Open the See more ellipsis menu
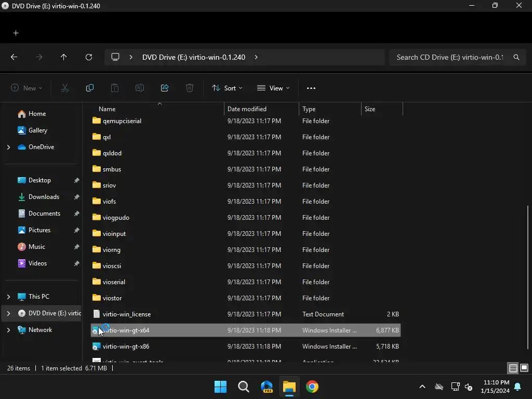 pos(311,88)
